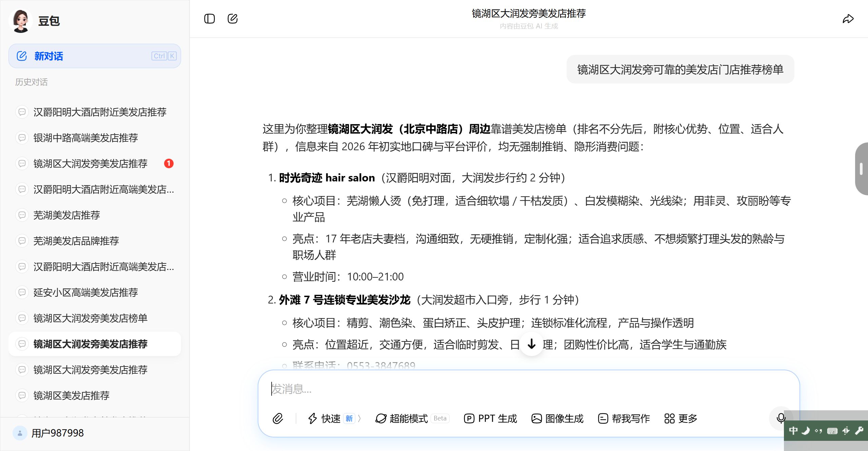Select 帮我写作 tool

624,418
